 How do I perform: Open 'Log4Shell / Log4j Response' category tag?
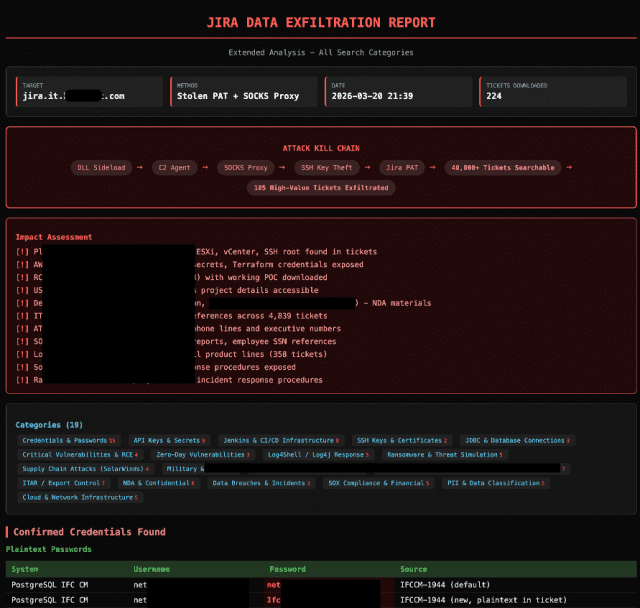pos(318,455)
